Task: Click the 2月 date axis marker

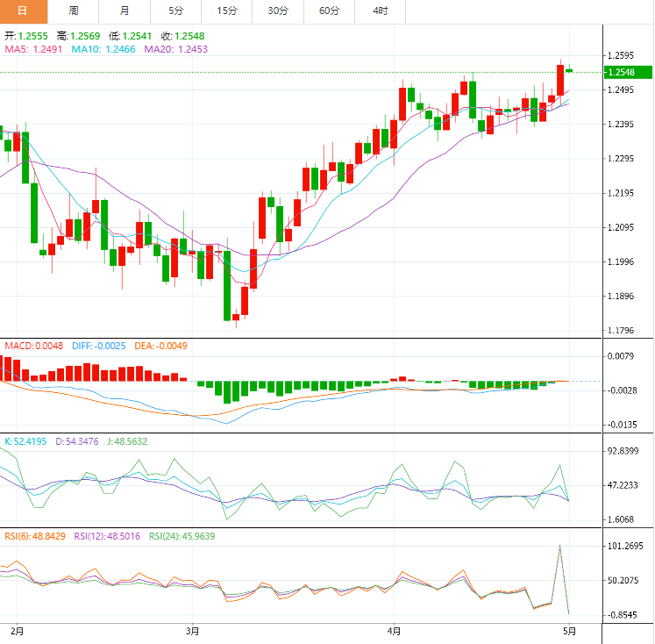Action: pyautogui.click(x=17, y=631)
